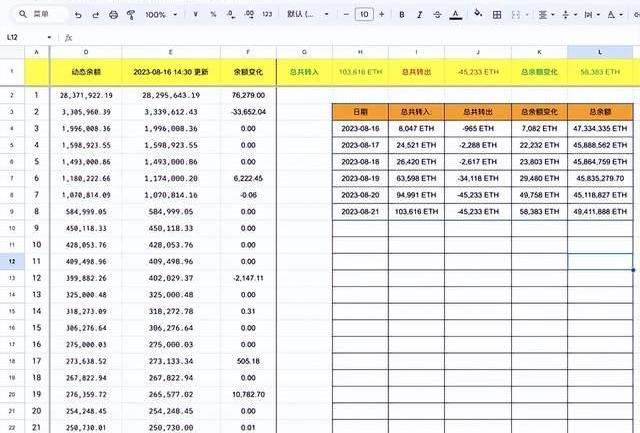Screen dimensions: 640x433
Task: Open the cell fill color picker
Action: (478, 15)
